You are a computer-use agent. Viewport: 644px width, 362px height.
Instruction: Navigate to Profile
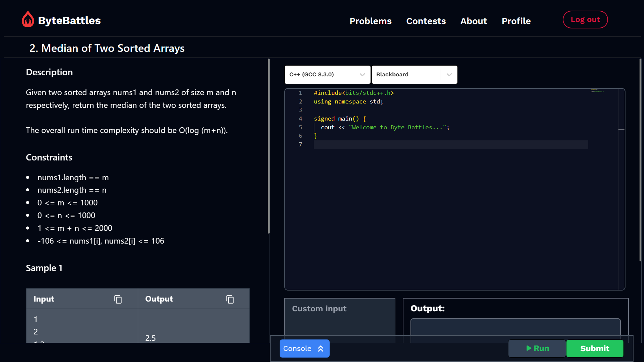[x=516, y=21]
